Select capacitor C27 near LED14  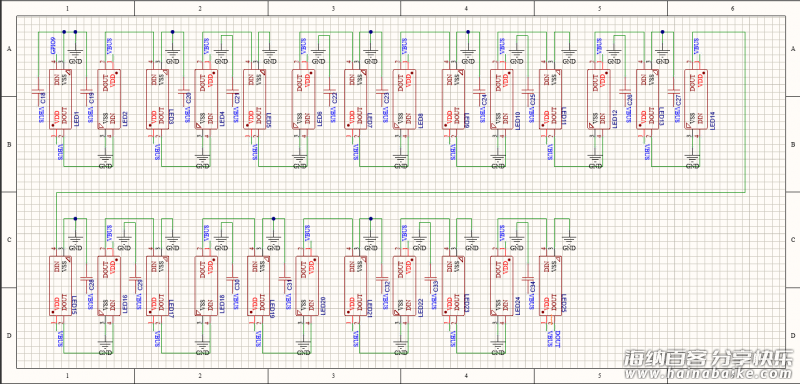click(673, 92)
